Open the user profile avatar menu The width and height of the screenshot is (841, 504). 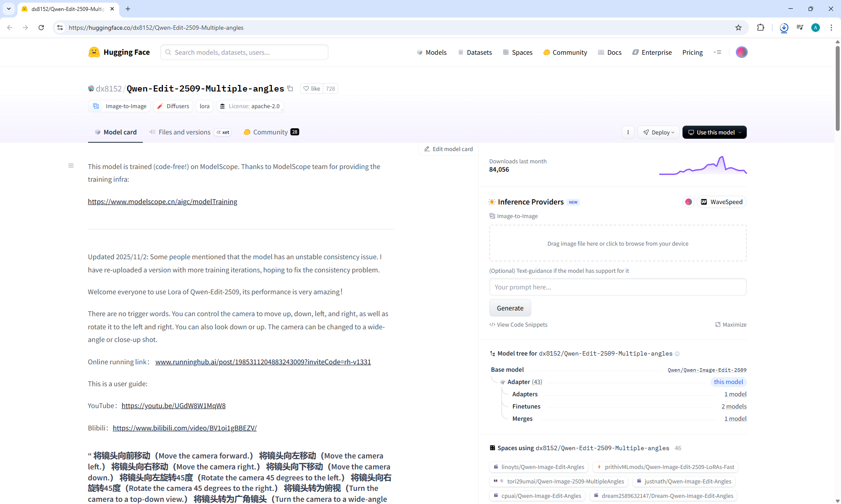click(741, 52)
